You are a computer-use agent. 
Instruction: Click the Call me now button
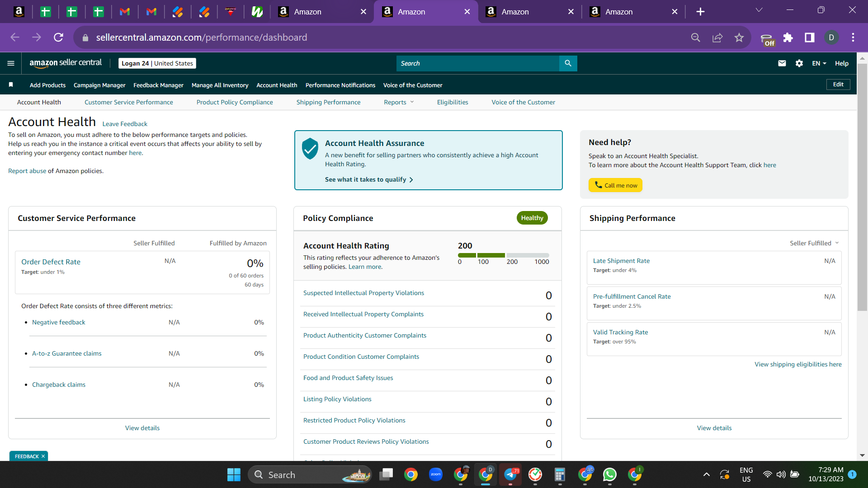pos(615,185)
